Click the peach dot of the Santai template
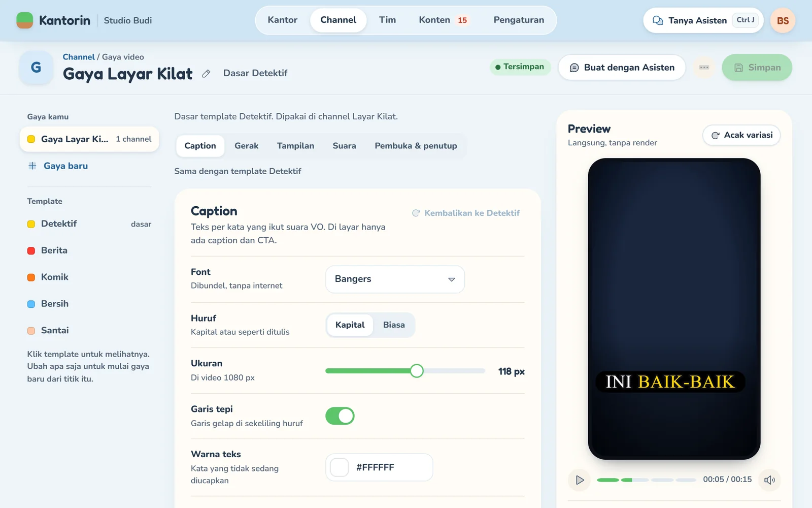Image resolution: width=812 pixels, height=508 pixels. 31,331
